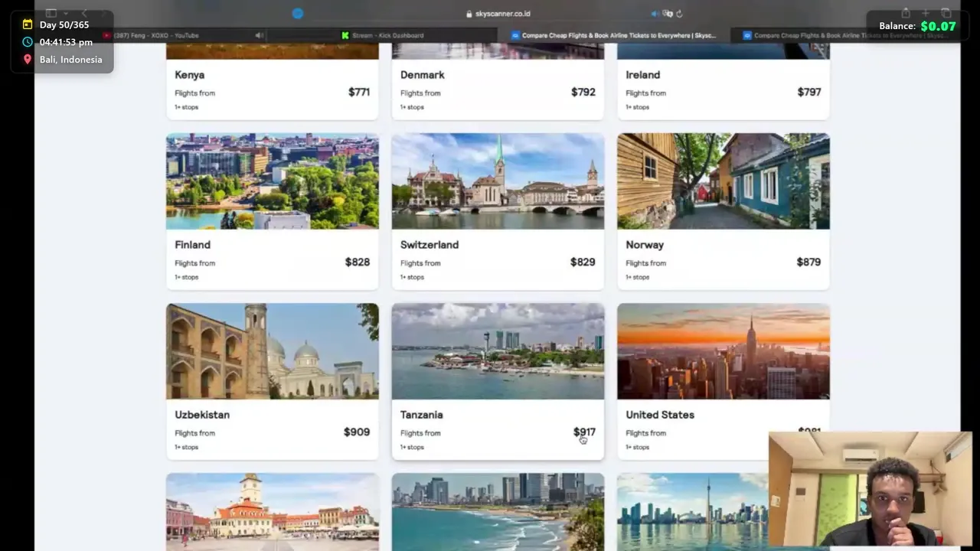980x551 pixels.
Task: Open the Ireland destination card title
Action: point(643,75)
